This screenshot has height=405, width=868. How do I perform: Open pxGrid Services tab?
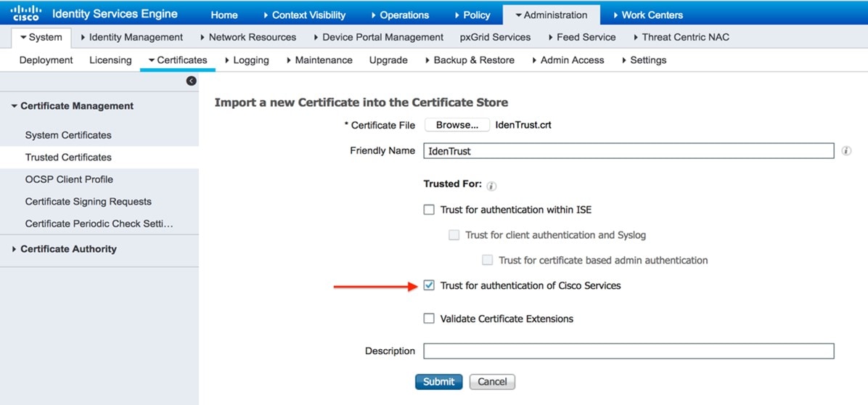495,38
